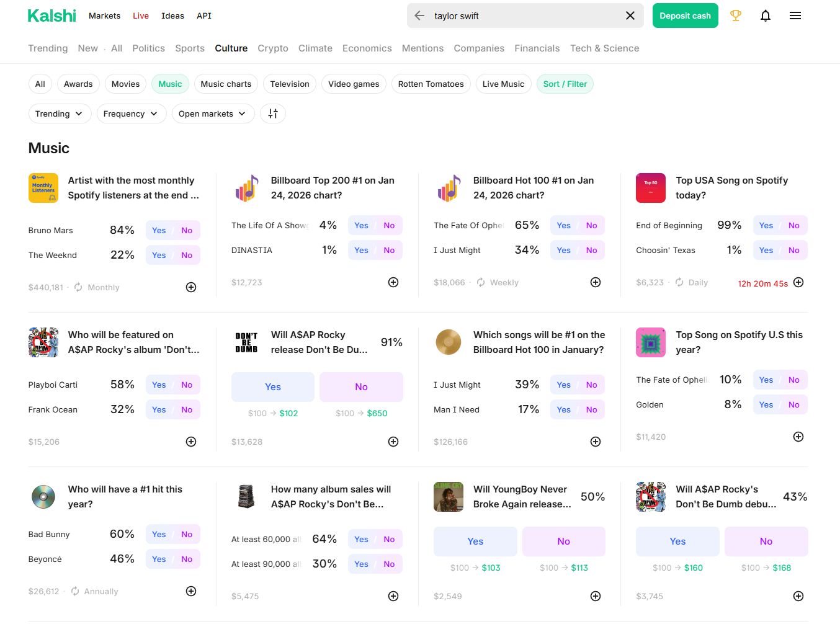Add Billboard Top 200 market with plus icon

pos(393,282)
